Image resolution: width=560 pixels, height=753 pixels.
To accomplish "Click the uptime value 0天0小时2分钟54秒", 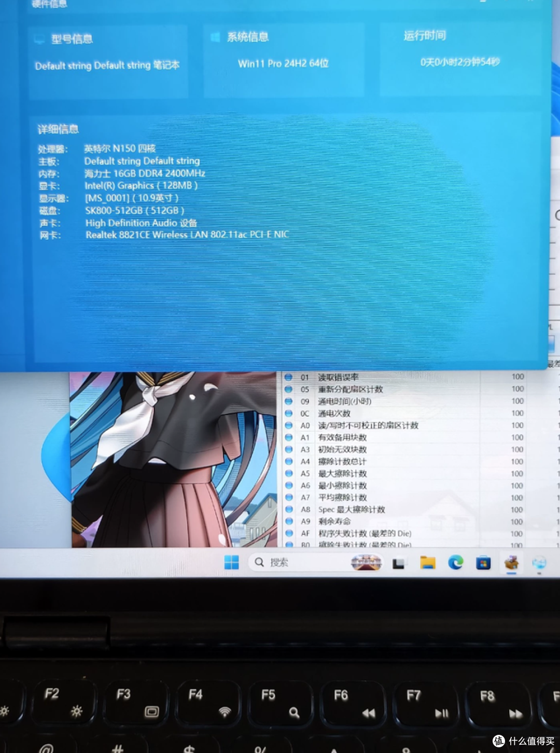I will point(460,62).
